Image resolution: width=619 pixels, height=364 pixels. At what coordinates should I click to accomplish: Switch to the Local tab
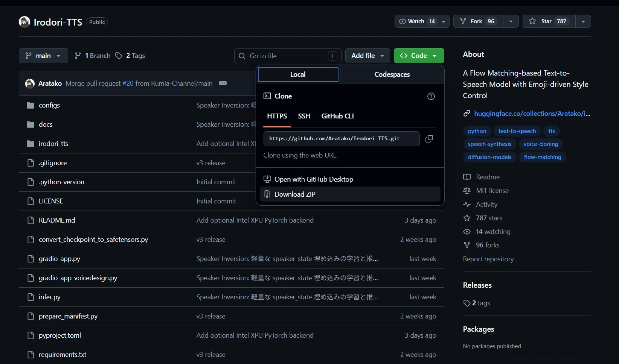pyautogui.click(x=298, y=74)
